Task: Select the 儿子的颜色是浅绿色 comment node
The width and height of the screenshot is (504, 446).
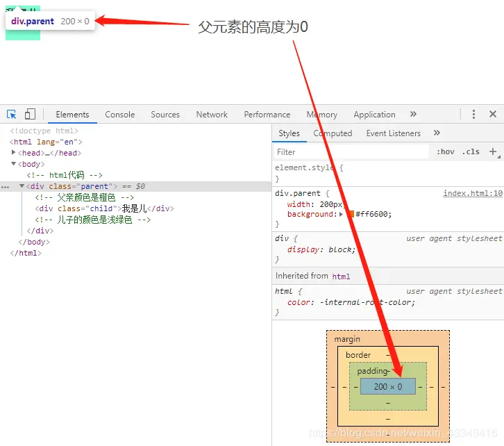Action: [93, 220]
